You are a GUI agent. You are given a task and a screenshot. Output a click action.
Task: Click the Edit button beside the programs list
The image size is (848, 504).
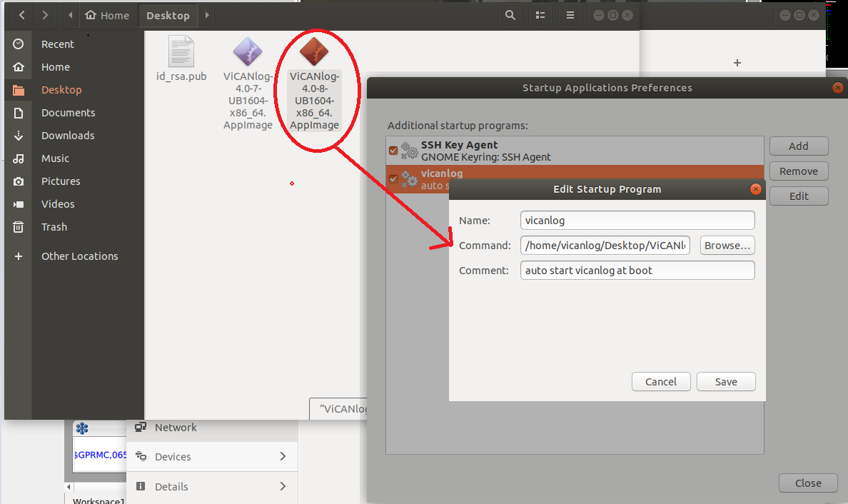pos(799,196)
